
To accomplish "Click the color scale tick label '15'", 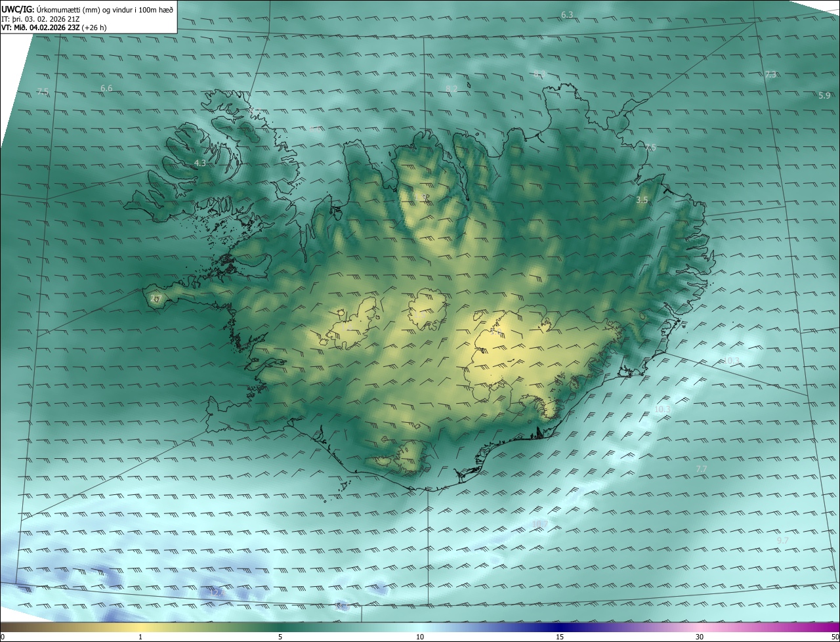I will pyautogui.click(x=560, y=637).
